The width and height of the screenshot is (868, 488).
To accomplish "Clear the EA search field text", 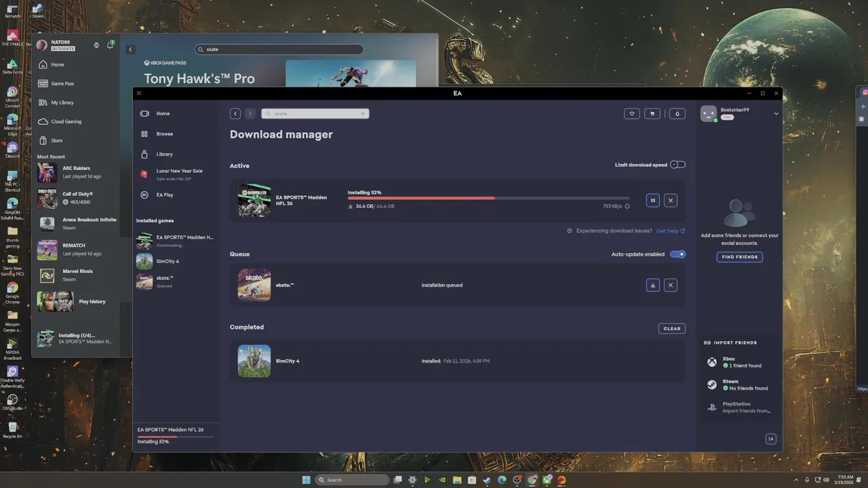I will point(363,114).
